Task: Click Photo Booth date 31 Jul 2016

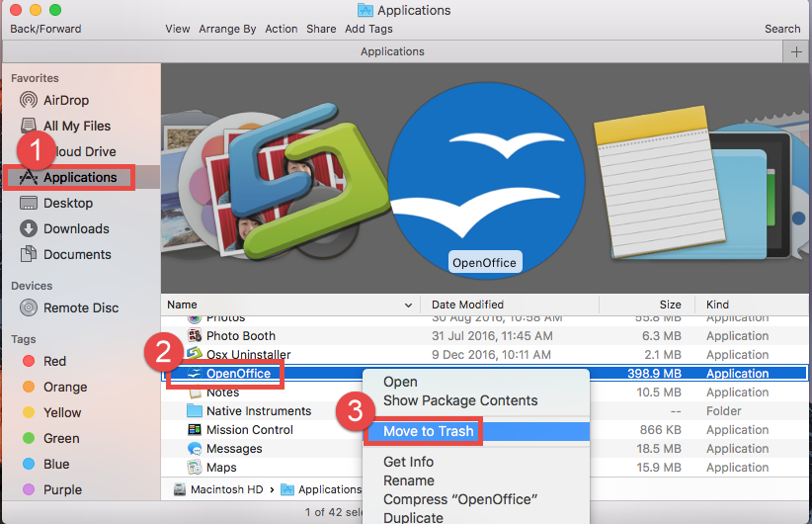Action: (x=492, y=336)
